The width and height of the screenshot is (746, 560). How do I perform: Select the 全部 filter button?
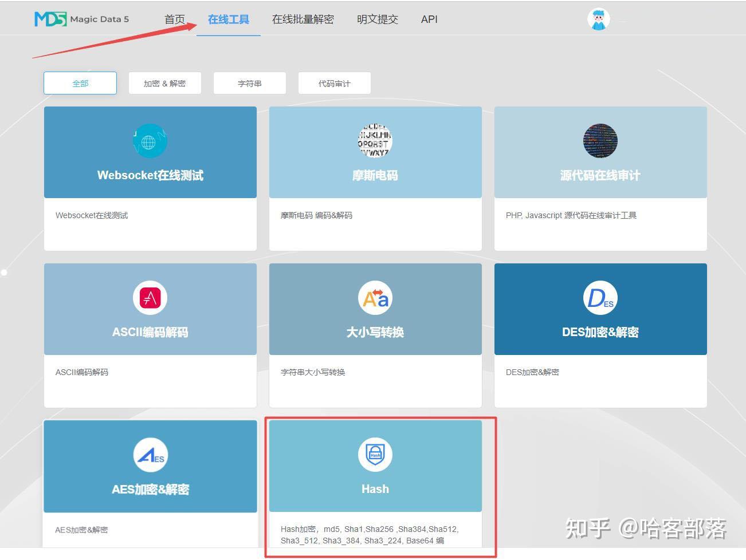[x=80, y=83]
